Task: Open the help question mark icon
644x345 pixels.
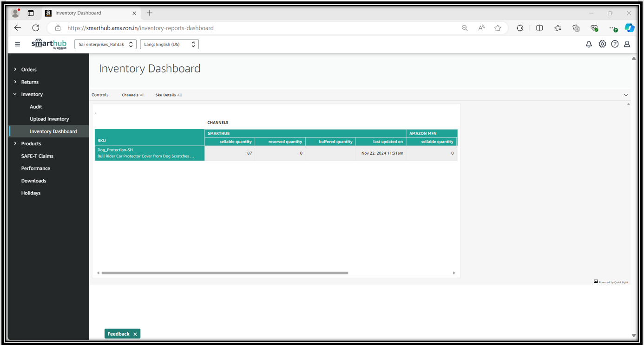Action: click(x=615, y=44)
